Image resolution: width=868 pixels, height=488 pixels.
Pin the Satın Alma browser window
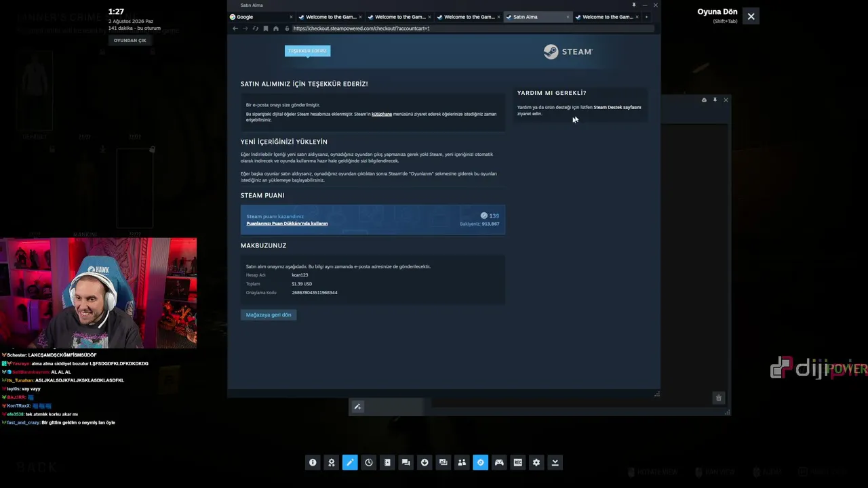(x=634, y=5)
